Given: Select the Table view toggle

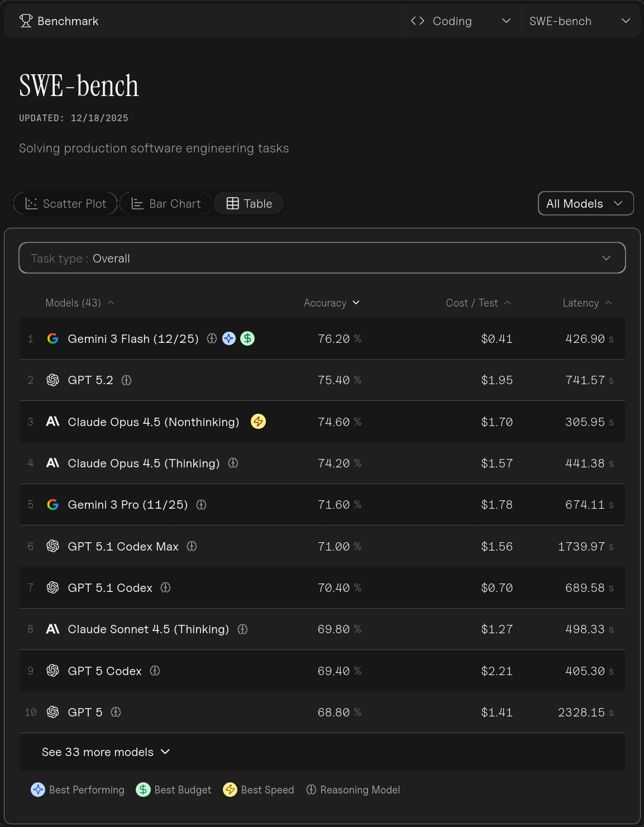Looking at the screenshot, I should pyautogui.click(x=249, y=204).
